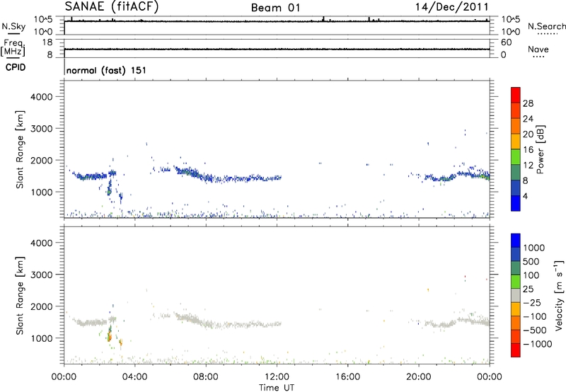Select the normal (fast) 151 mode text

107,70
